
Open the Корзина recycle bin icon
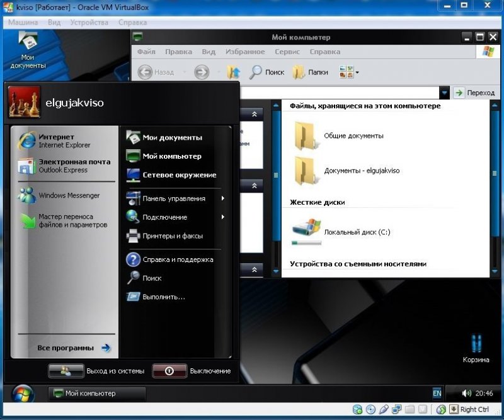click(x=476, y=349)
